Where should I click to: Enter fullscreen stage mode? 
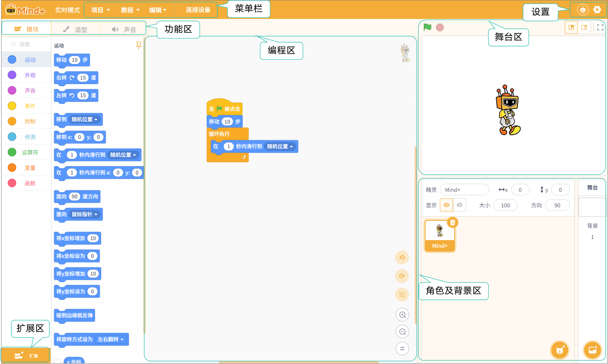click(x=600, y=27)
